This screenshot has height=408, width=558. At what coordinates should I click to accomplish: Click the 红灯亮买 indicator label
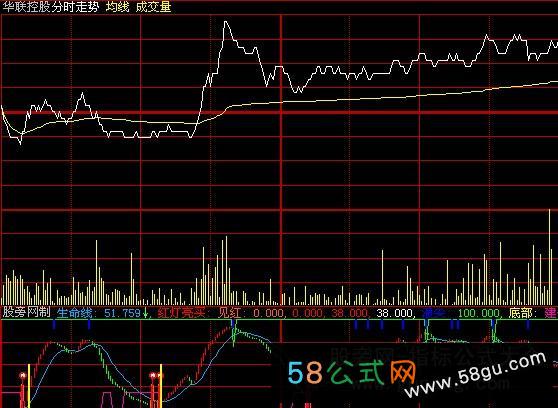pos(181,313)
